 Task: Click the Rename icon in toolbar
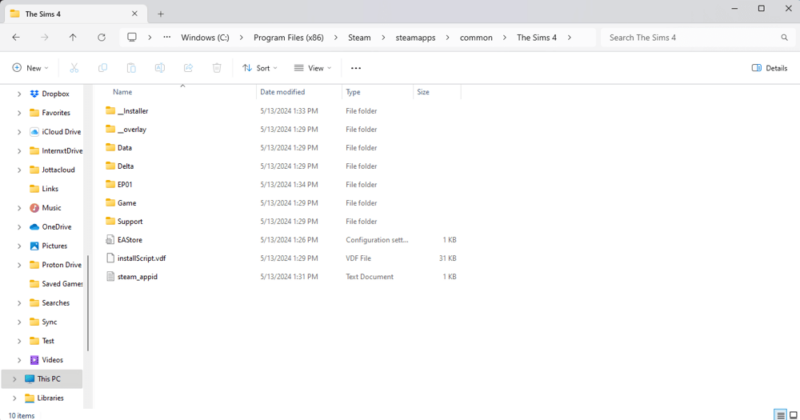click(x=160, y=68)
